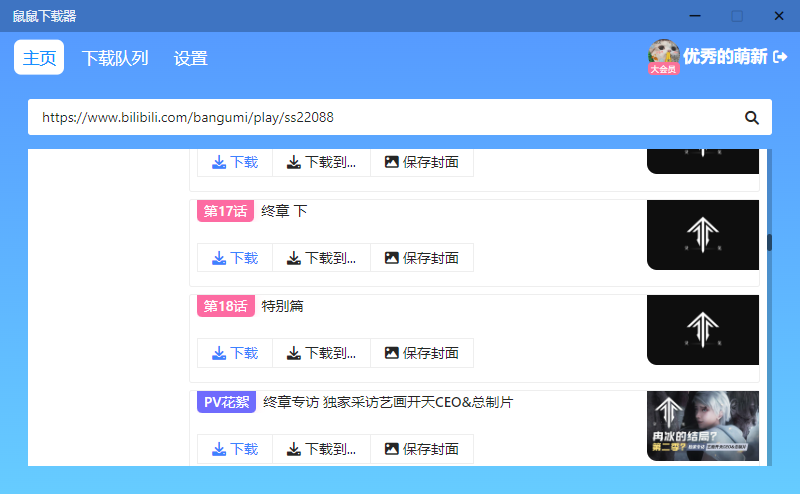800x494 pixels.
Task: Save cover for episode 18
Action: pyautogui.click(x=421, y=353)
